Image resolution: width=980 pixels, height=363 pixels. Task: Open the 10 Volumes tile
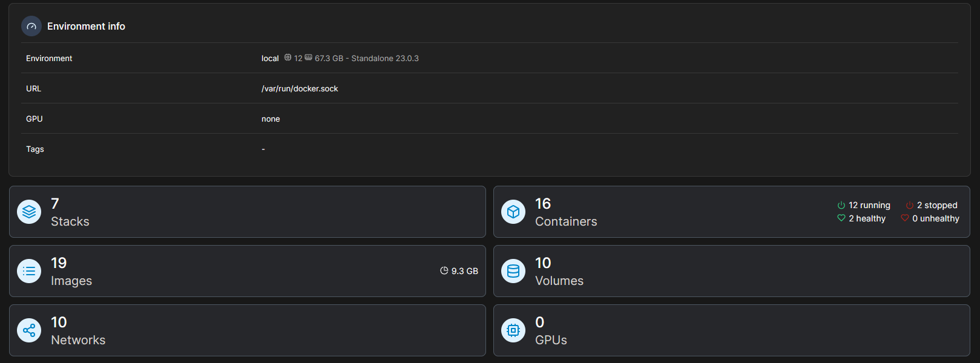pos(731,271)
